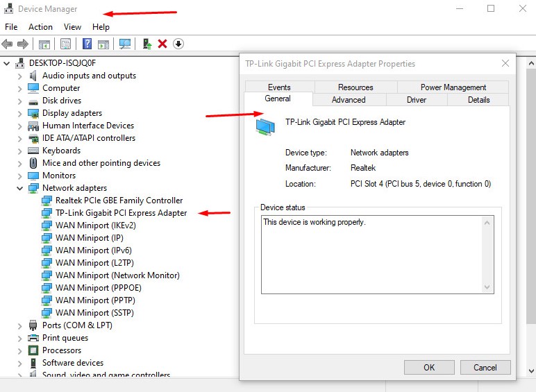Click Show/Hide Console Tree toolbar icon
This screenshot has height=392, width=536.
44,44
